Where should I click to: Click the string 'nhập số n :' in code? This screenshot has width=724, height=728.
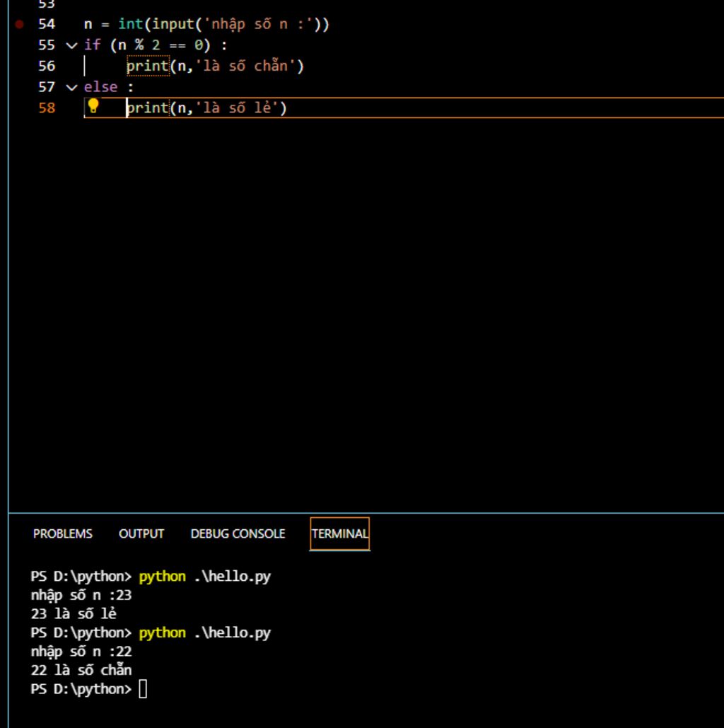(257, 24)
